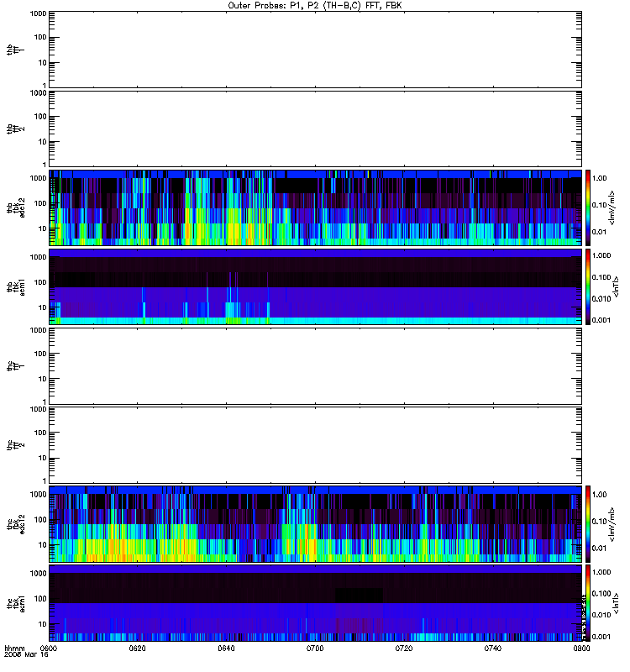Screen dimensions: 630x672
Task: Click the thc fbk scm1 spectrogram panel
Action: [315, 603]
